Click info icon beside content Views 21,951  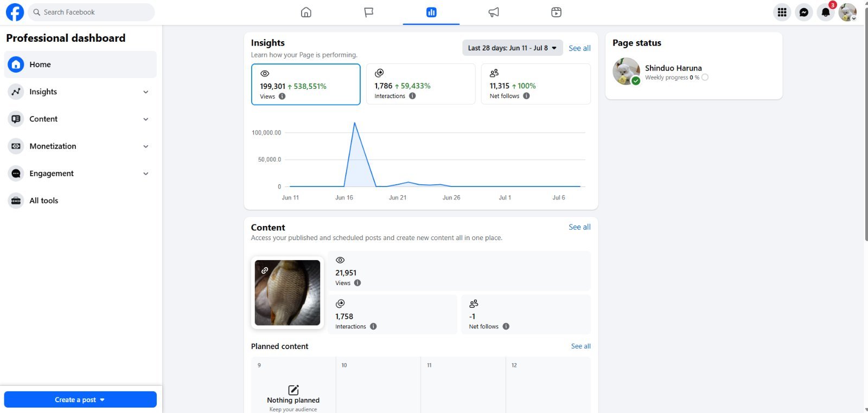(x=358, y=283)
